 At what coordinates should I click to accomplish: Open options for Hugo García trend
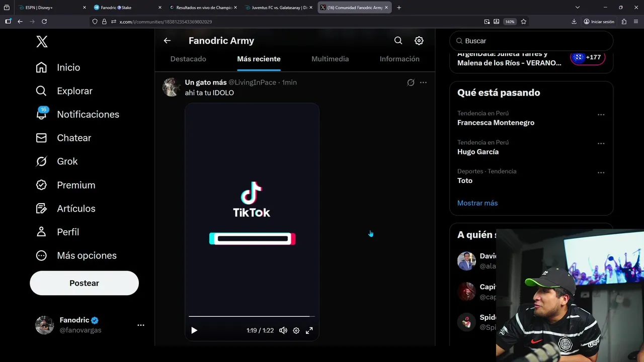(x=601, y=144)
